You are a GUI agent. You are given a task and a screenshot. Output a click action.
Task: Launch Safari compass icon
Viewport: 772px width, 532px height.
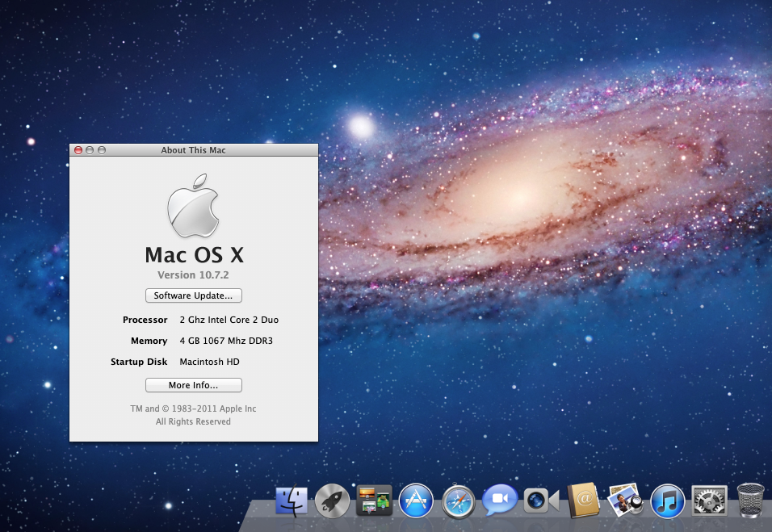click(x=459, y=501)
